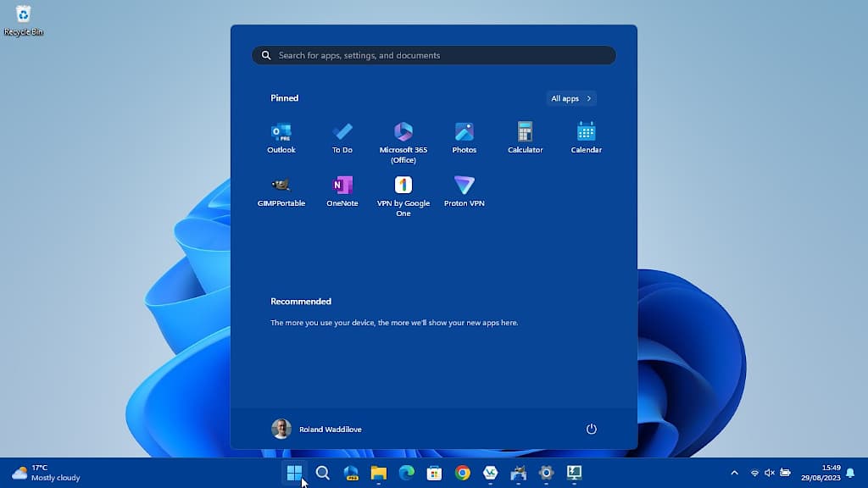The image size is (868, 488).
Task: Open the Calendar app
Action: [x=586, y=131]
